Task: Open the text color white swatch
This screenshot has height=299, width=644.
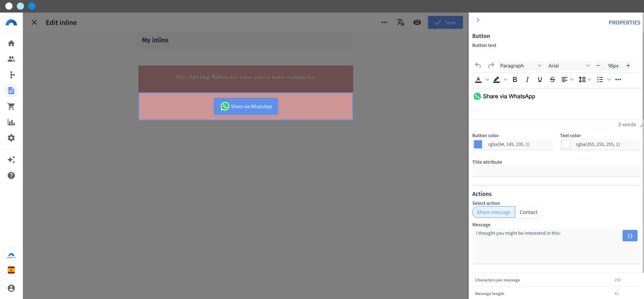Action: coord(566,144)
